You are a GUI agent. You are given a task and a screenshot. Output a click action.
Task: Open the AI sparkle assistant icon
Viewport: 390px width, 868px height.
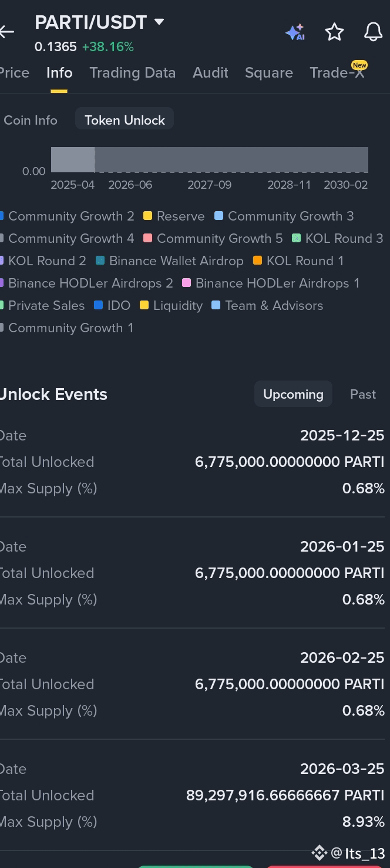(295, 32)
